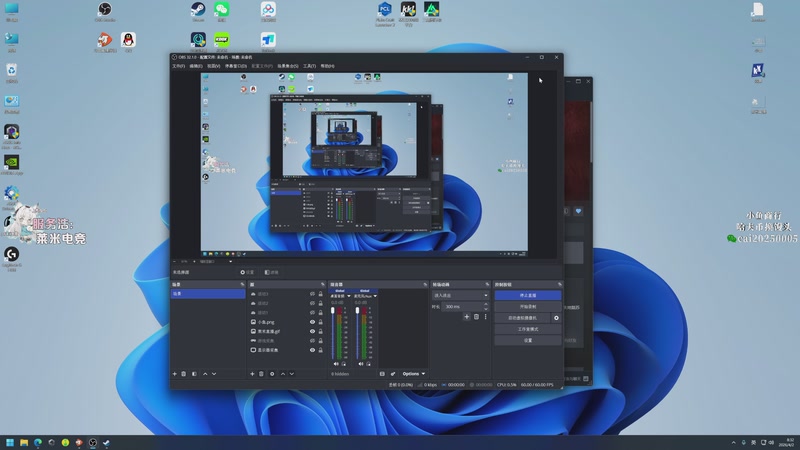
Task: Open the 工具 (Tools) menu
Action: click(309, 66)
